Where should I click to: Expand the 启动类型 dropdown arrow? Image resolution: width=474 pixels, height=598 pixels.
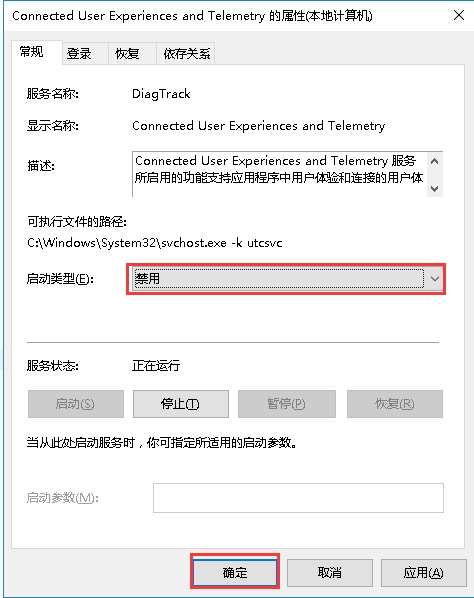[x=434, y=279]
